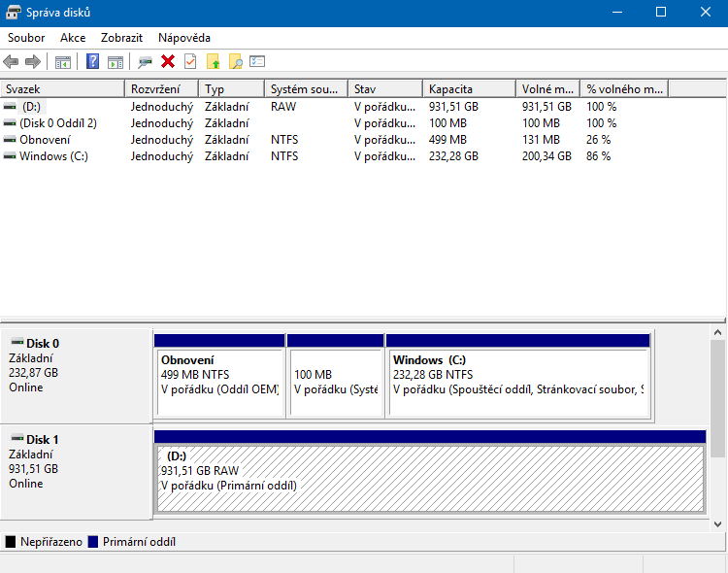Viewport: 728px width, 573px height.
Task: Click the red X delete icon
Action: pyautogui.click(x=168, y=62)
